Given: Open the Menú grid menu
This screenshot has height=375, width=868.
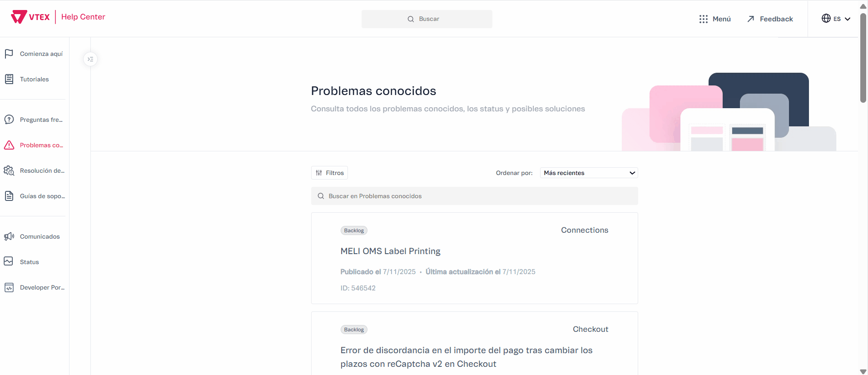Looking at the screenshot, I should (715, 19).
